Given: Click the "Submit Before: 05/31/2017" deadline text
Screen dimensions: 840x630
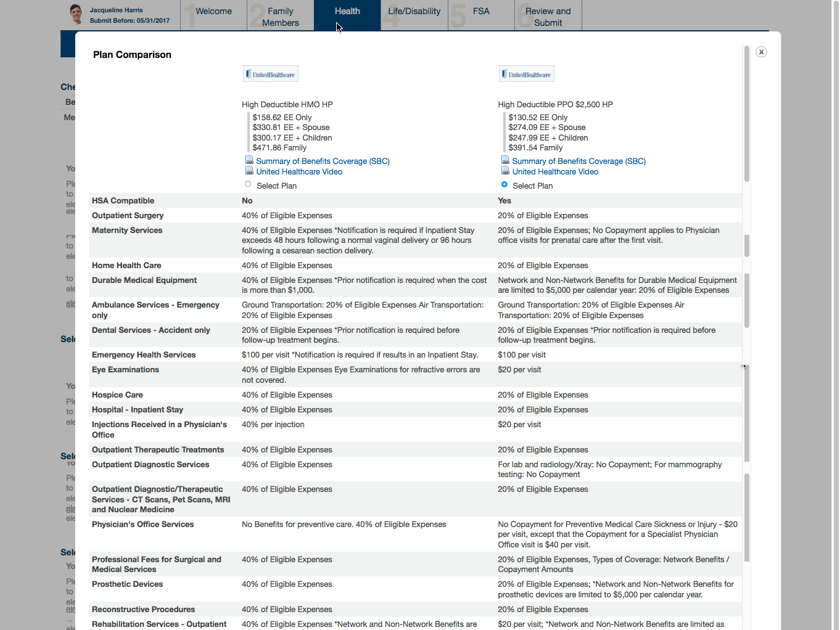Looking at the screenshot, I should (x=130, y=20).
